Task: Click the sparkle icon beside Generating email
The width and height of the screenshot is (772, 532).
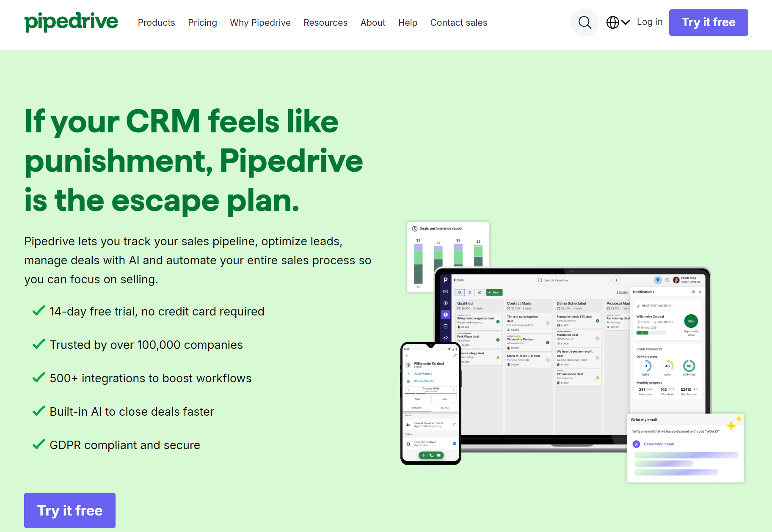Action: click(636, 444)
